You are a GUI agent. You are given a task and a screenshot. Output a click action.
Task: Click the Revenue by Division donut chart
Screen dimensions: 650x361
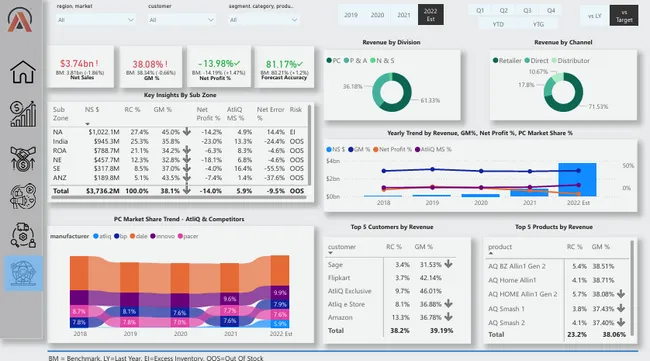(x=392, y=92)
